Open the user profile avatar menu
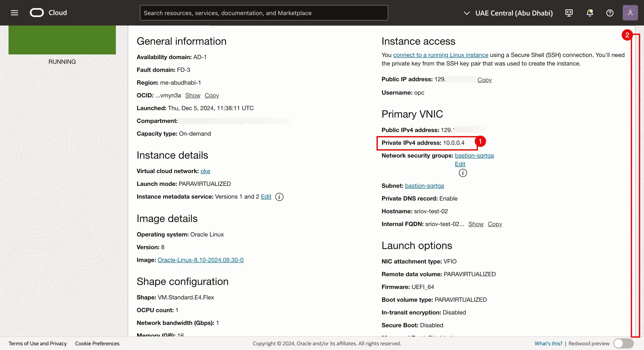The height and width of the screenshot is (350, 644). tap(630, 13)
